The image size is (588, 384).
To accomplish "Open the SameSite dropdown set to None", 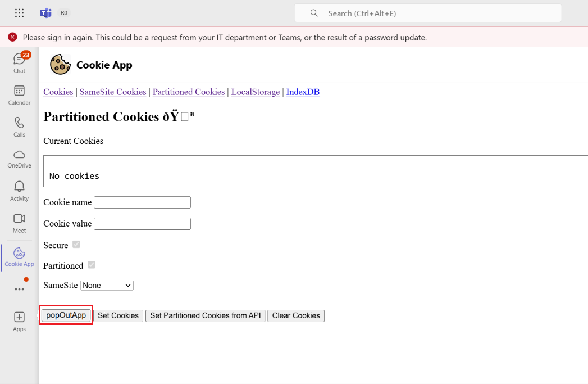I will pyautogui.click(x=107, y=285).
